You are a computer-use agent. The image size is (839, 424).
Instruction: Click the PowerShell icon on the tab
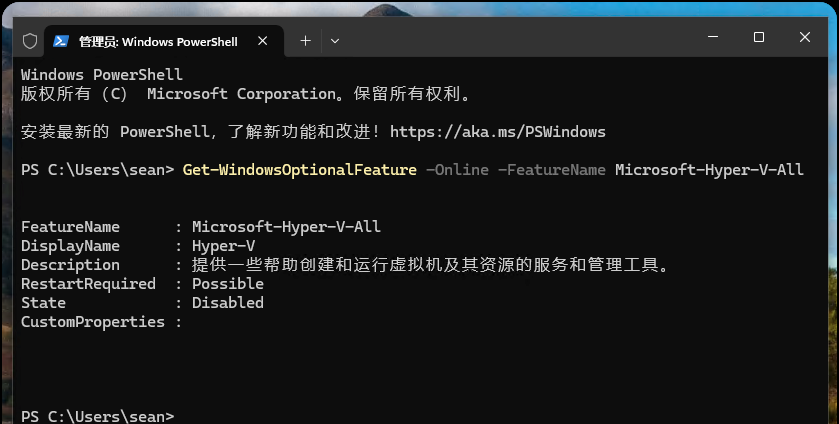click(x=61, y=41)
